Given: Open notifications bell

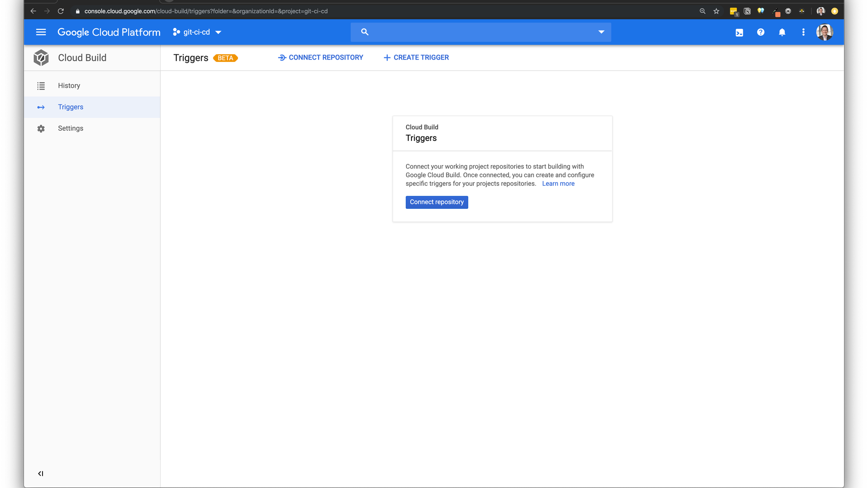Looking at the screenshot, I should pos(782,32).
